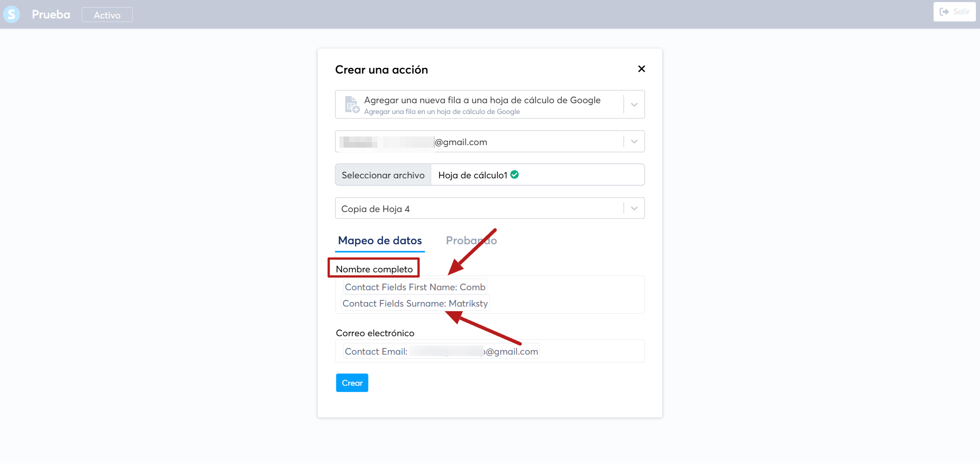Click the Prueba workflow title
This screenshot has width=980, height=466.
pyautogui.click(x=51, y=14)
